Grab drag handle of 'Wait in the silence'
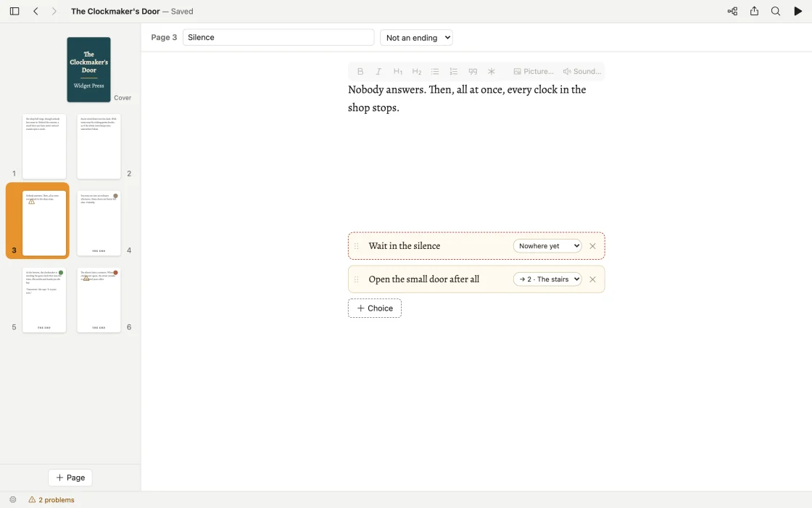This screenshot has width=812, height=508. 356,246
